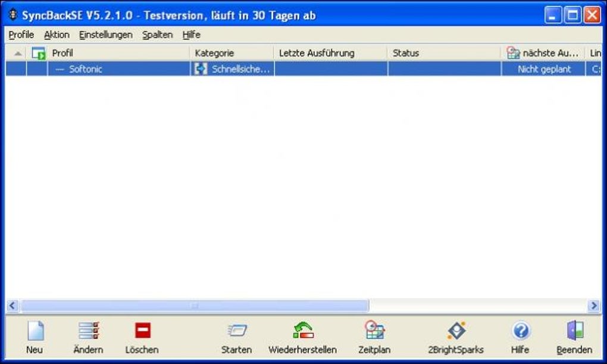Open the Hilfe menu in menu bar
Image resolution: width=607 pixels, height=364 pixels.
point(191,35)
